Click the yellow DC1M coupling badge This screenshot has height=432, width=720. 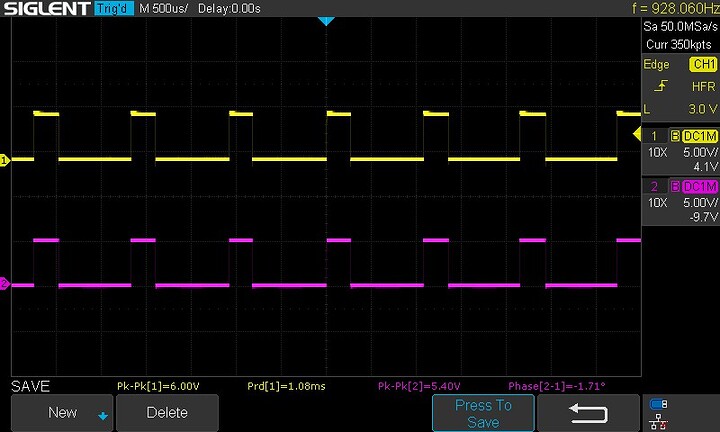700,136
